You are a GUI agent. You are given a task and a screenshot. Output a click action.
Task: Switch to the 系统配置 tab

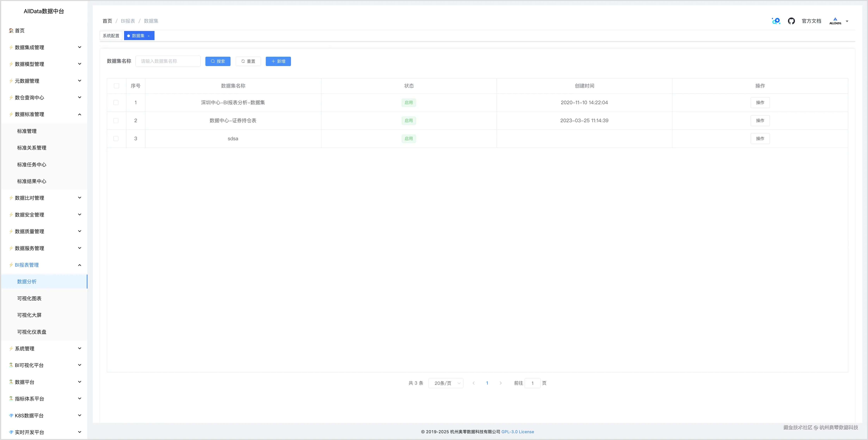(x=111, y=36)
